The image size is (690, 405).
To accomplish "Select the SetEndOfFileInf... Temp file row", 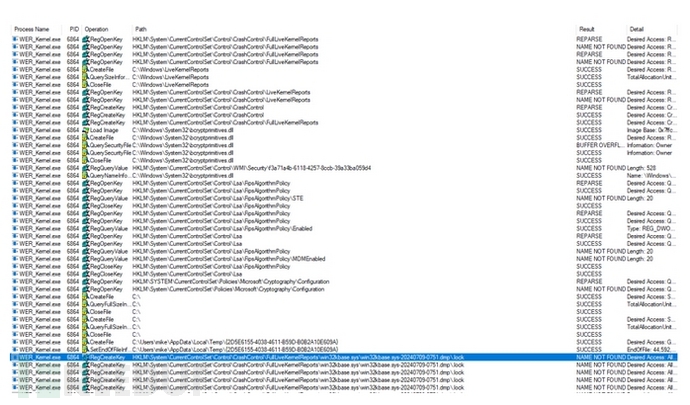I will point(344,350).
